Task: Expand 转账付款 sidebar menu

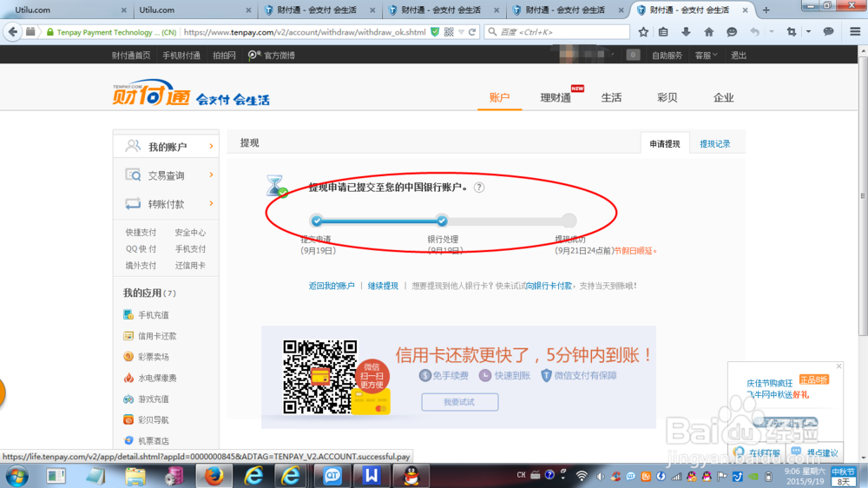Action: [x=166, y=204]
